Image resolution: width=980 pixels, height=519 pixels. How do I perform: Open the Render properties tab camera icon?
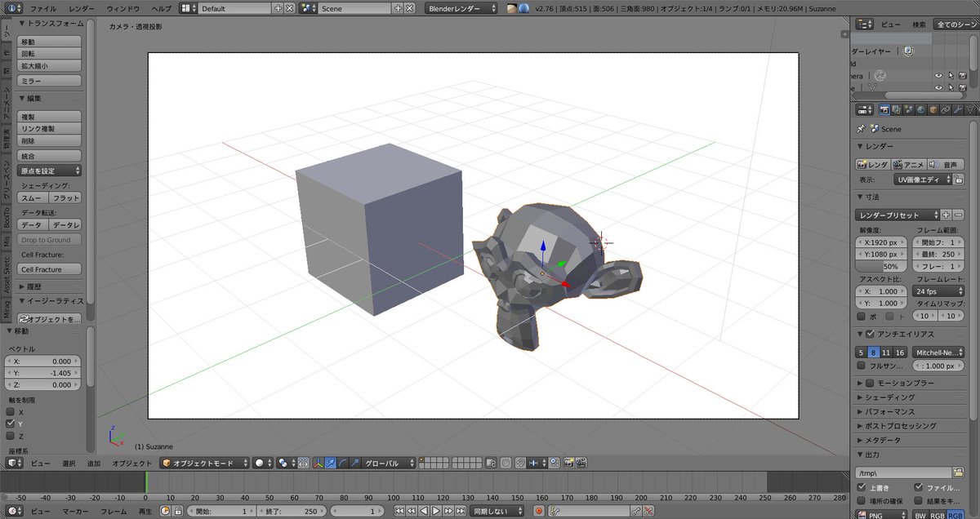coord(884,109)
